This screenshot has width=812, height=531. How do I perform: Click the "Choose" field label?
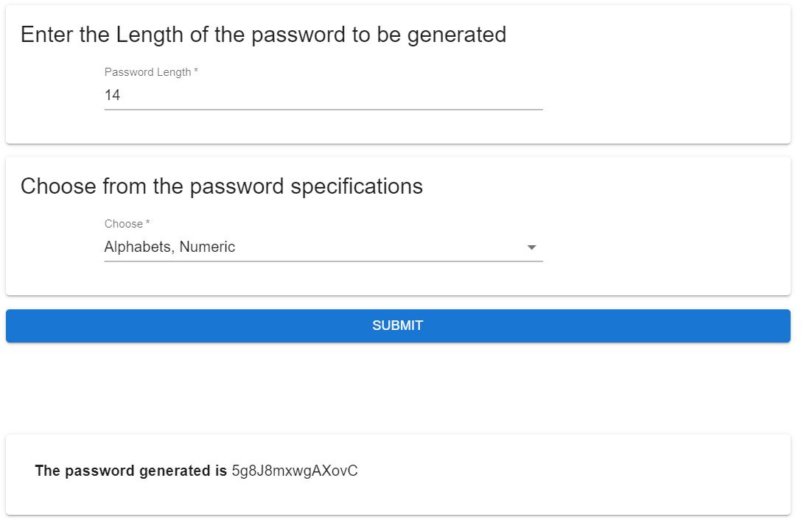[124, 224]
